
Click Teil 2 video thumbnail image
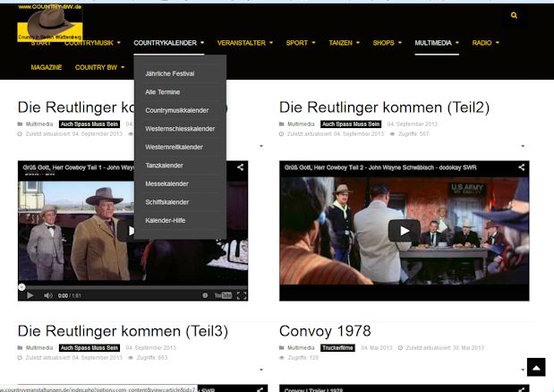point(405,231)
